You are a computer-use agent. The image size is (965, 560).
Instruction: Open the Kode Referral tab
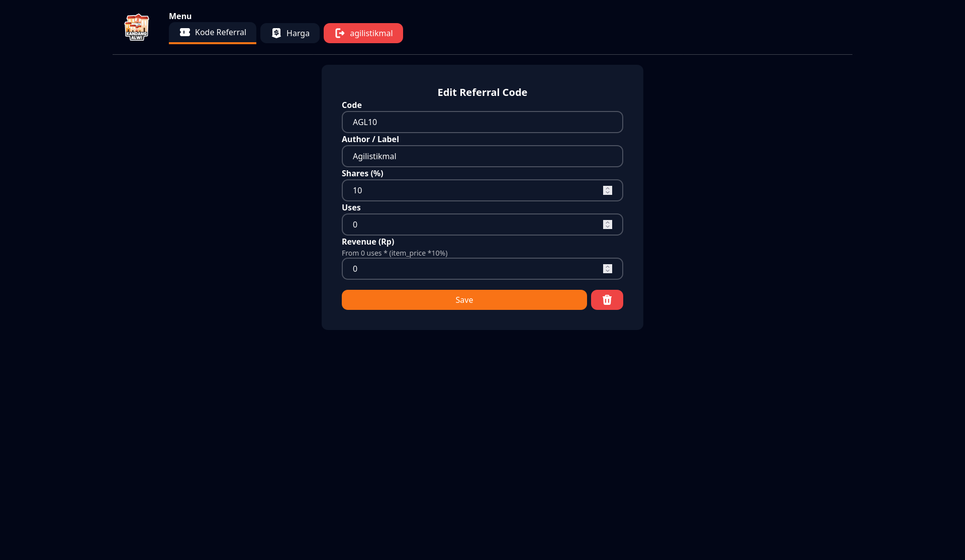pos(213,33)
